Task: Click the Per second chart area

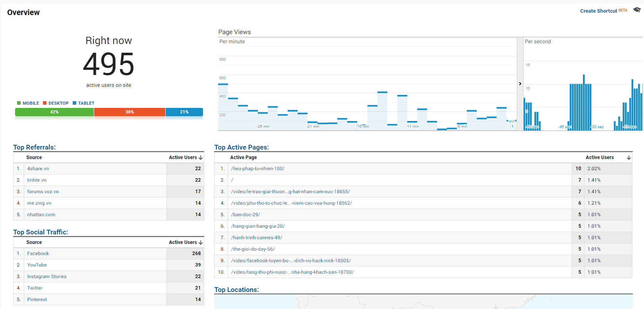Action: tap(583, 84)
